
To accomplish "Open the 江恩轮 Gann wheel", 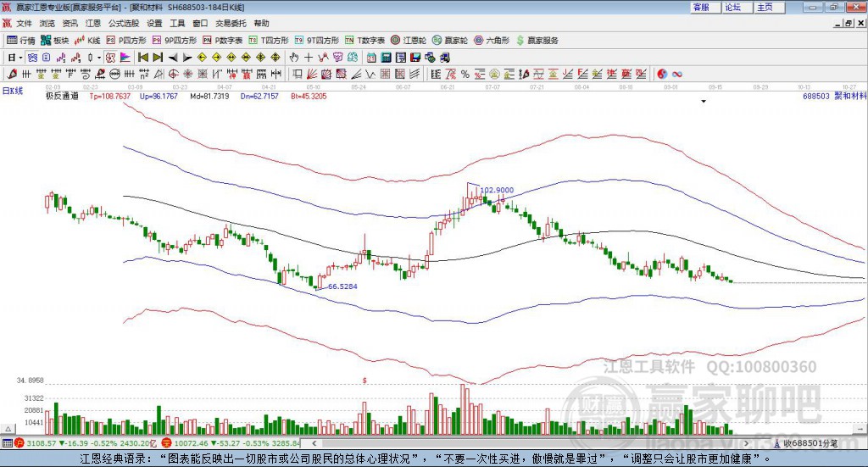I will [x=409, y=41].
